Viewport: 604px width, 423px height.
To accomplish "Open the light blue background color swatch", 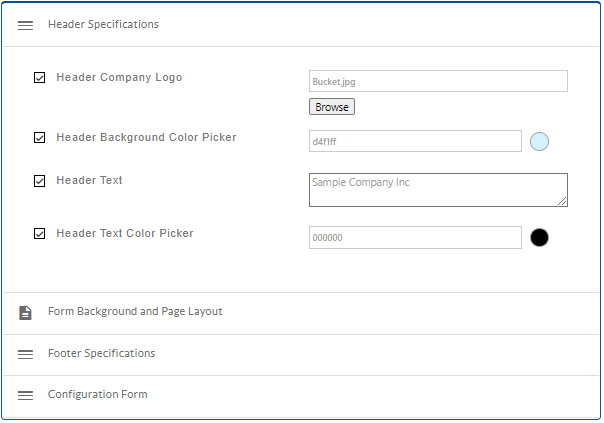I will (x=539, y=141).
